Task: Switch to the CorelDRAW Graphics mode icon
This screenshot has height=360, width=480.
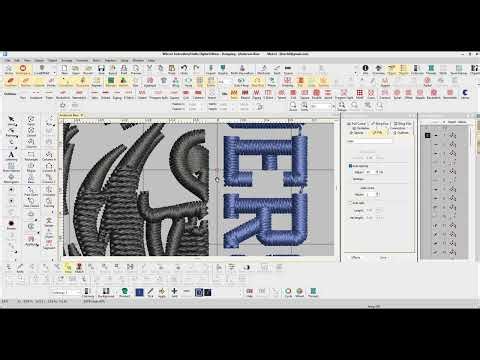Action: point(42,70)
